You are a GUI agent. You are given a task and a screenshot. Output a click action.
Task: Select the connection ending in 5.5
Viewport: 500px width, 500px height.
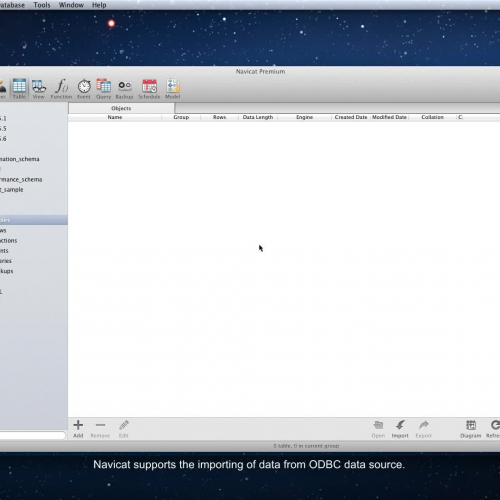[x=3, y=128]
